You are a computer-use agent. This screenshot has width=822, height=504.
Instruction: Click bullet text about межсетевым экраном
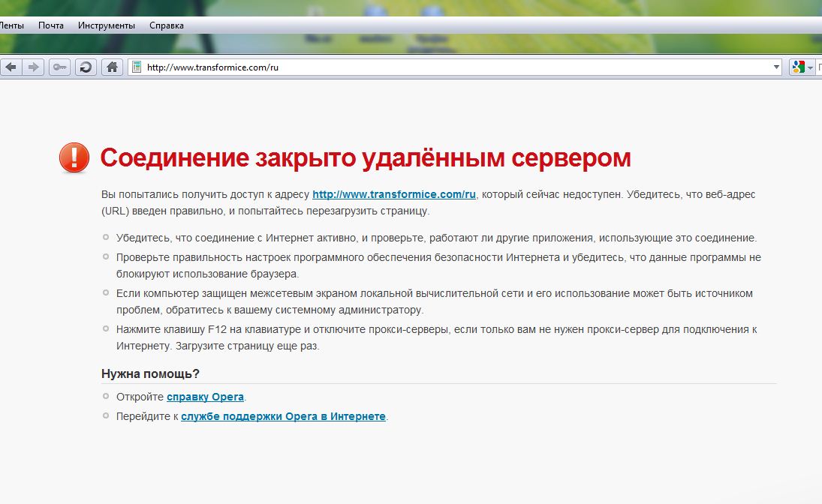435,301
